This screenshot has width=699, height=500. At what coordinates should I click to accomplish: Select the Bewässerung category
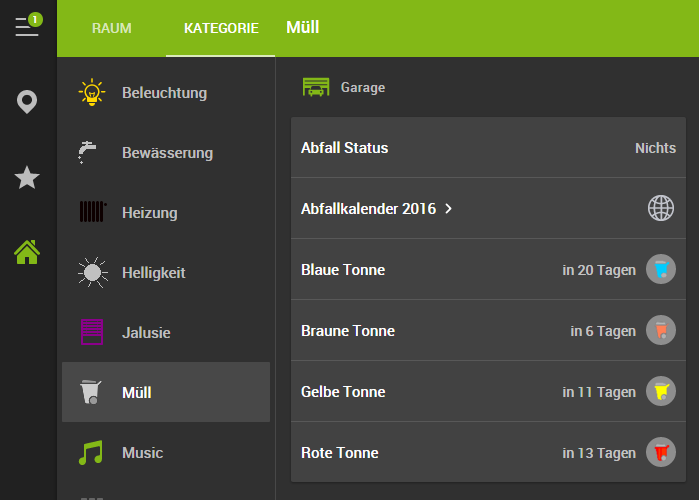coord(167,153)
